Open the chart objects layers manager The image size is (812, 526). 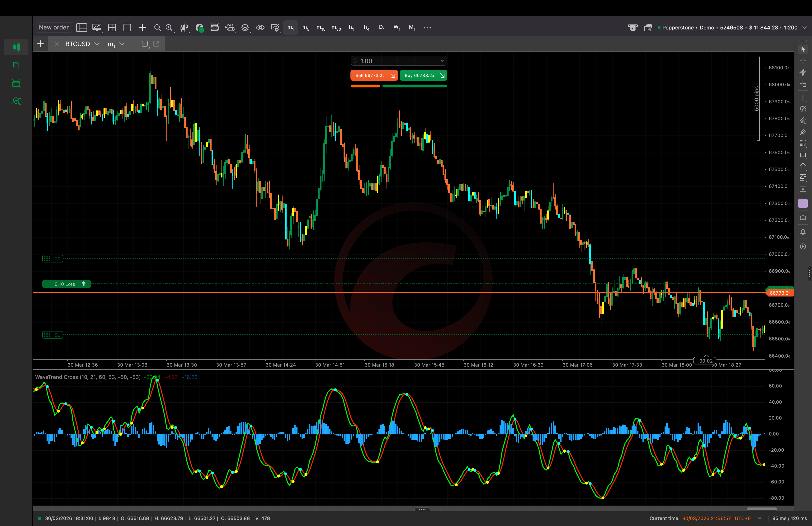(x=245, y=28)
